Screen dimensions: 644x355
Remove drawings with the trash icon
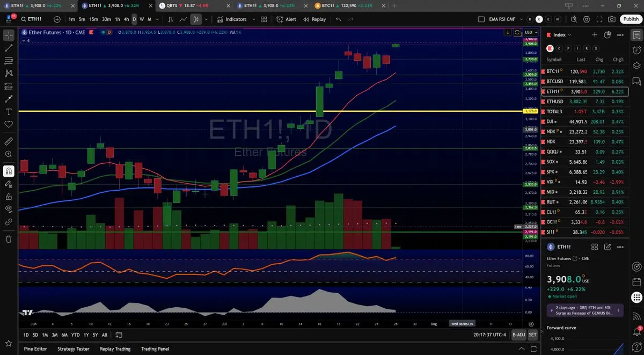(x=9, y=239)
